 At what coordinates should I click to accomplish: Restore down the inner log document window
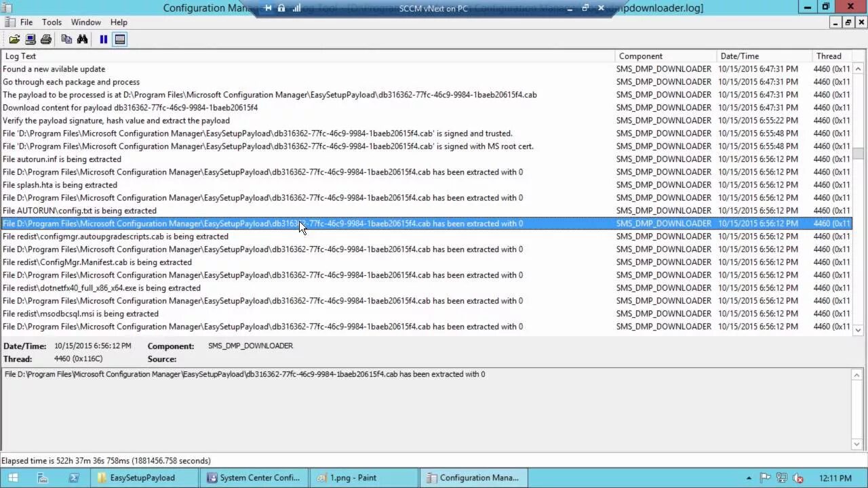click(848, 22)
